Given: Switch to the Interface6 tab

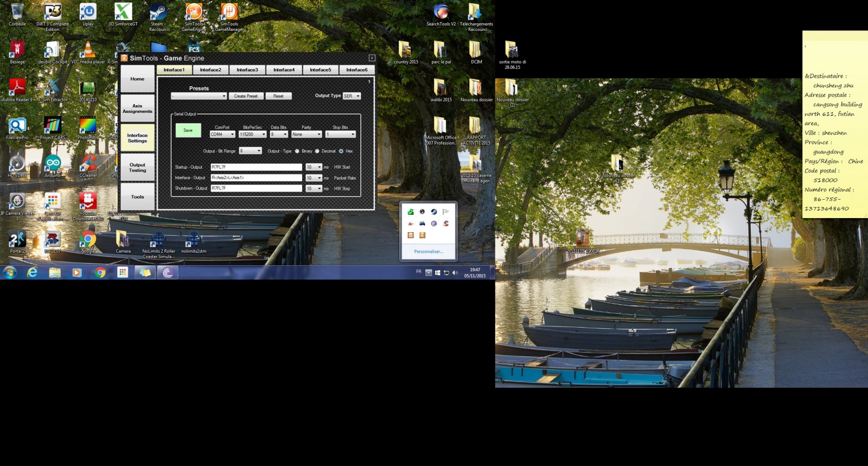Looking at the screenshot, I should pyautogui.click(x=357, y=70).
